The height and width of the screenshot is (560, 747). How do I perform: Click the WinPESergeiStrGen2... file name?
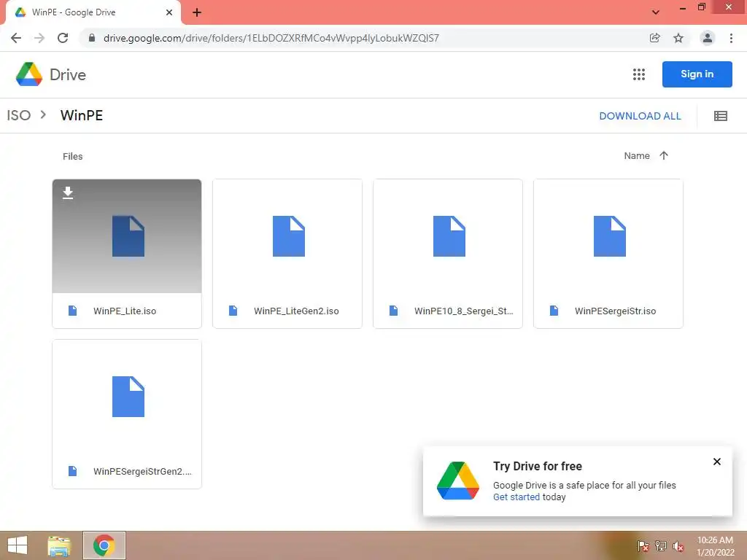(142, 472)
